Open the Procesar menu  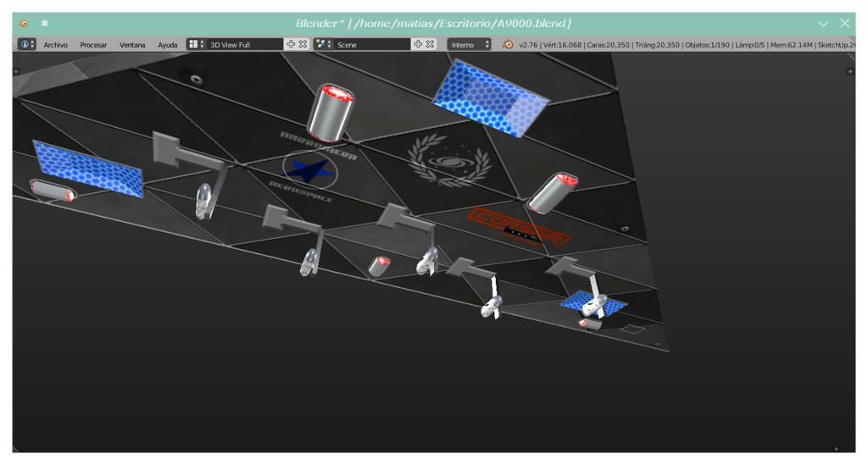[93, 45]
